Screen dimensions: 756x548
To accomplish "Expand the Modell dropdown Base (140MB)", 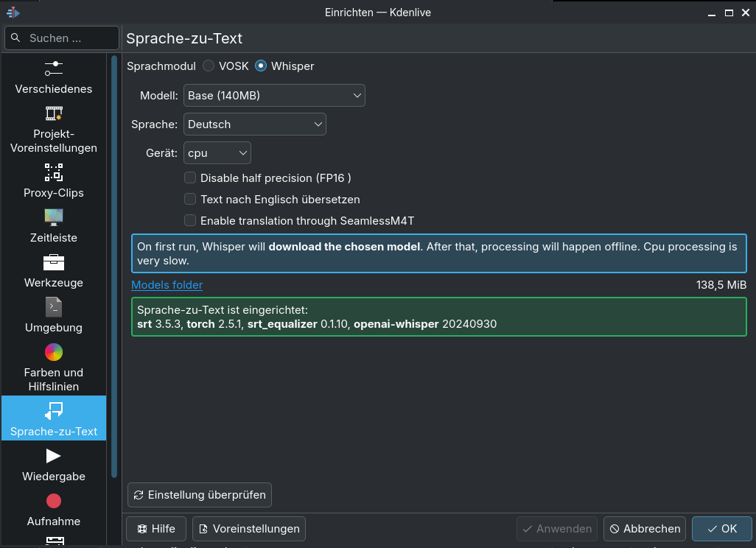I will (x=274, y=96).
